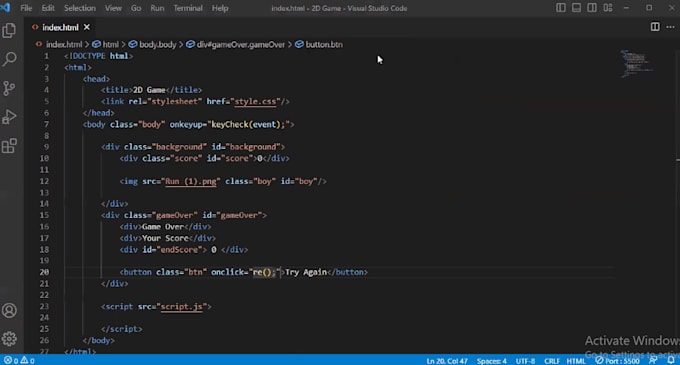
Task: Toggle the bottom panel layout icon
Action: point(576,8)
